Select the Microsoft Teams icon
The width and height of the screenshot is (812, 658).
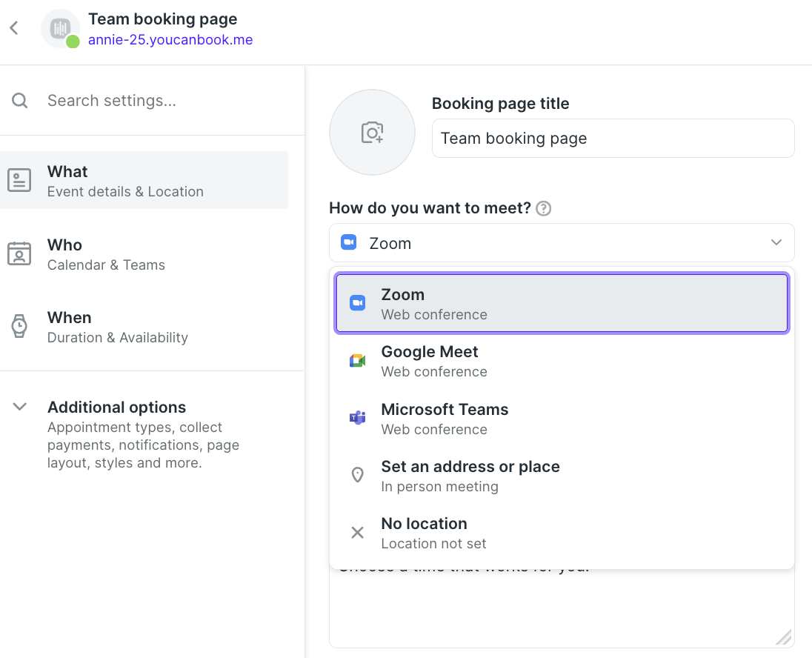[x=358, y=417]
